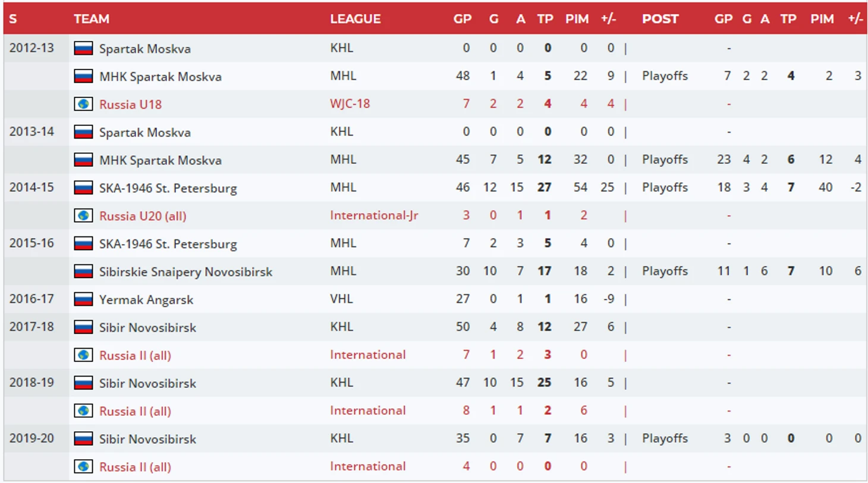The image size is (868, 483).
Task: Click the globe icon next to Russia U18
Action: coord(83,104)
